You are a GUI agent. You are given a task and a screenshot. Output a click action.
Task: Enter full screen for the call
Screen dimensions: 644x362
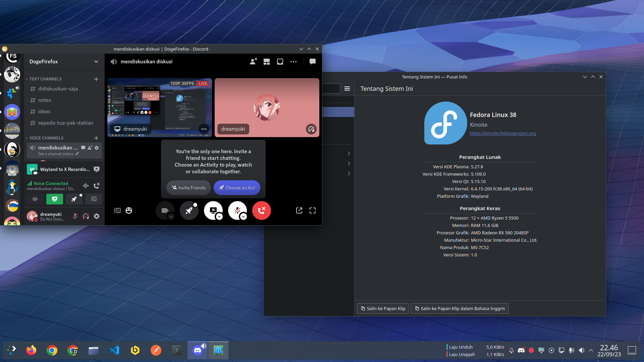313,210
